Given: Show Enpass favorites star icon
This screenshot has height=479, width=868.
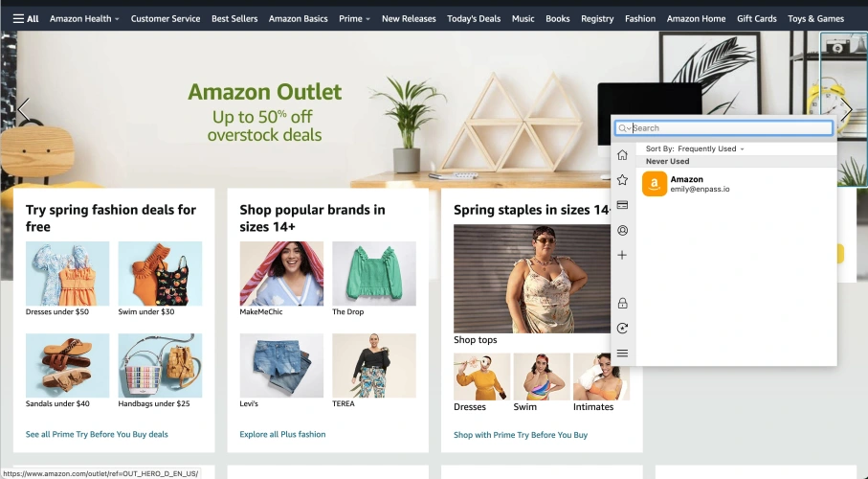Looking at the screenshot, I should click(622, 180).
